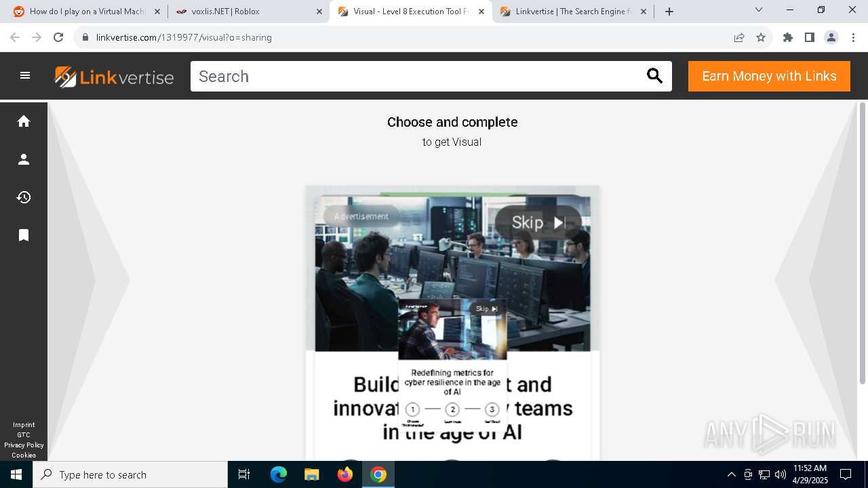Open the Bookmarks sidebar icon
The image size is (868, 488).
24,235
